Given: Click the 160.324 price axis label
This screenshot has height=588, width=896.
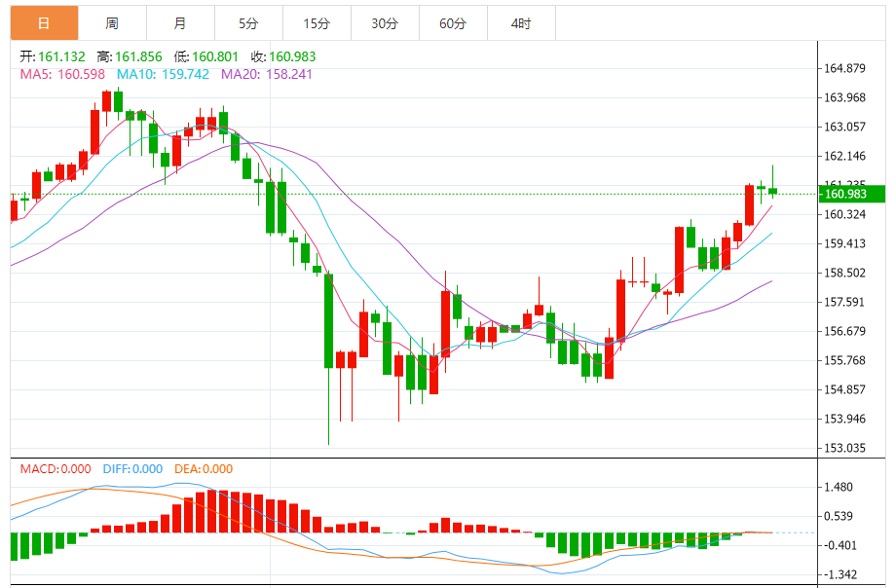Looking at the screenshot, I should [844, 215].
